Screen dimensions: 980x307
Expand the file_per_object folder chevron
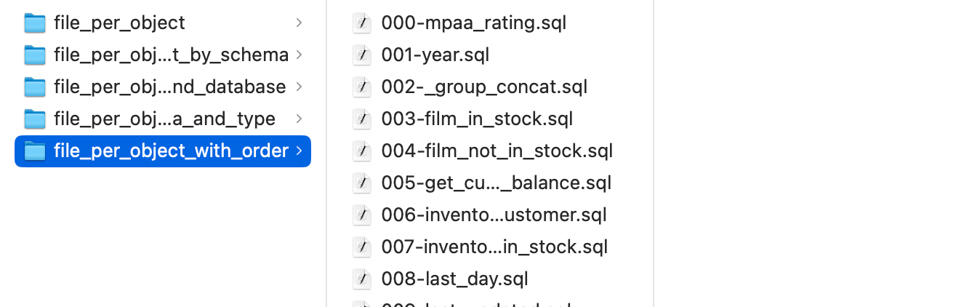point(299,23)
